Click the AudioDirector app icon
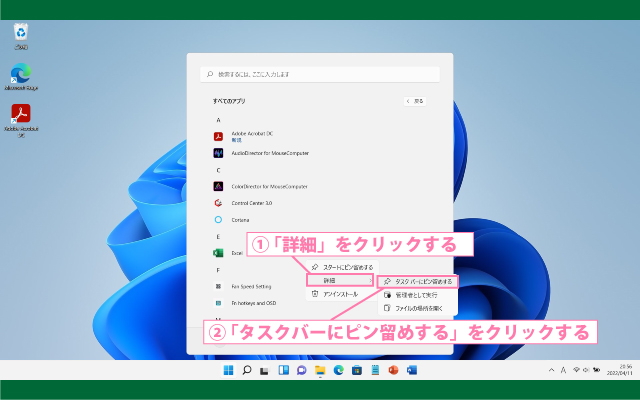Screen dimensions: 640x400 218,153
